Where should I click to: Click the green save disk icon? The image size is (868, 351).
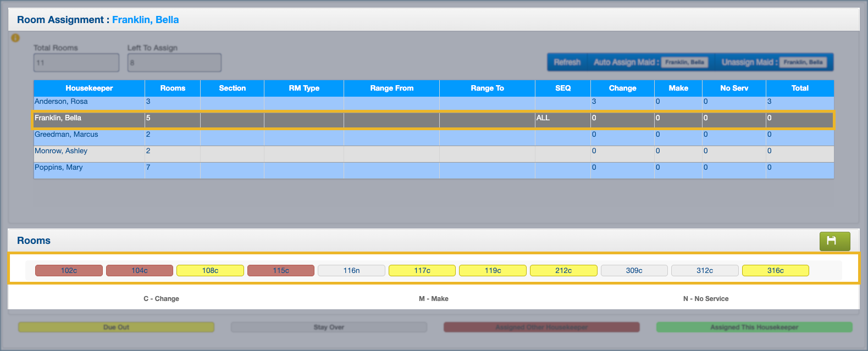coord(834,241)
